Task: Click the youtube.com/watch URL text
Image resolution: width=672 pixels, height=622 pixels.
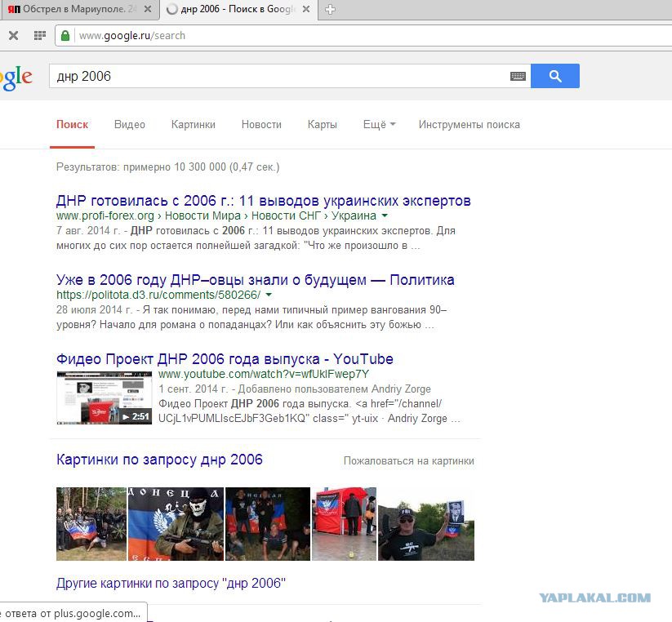Action: click(x=264, y=374)
